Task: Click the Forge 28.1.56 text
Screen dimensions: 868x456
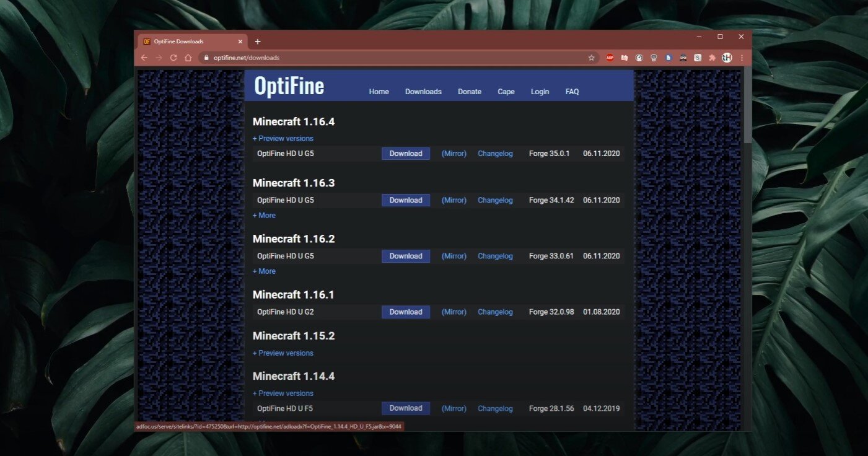Action: [x=551, y=408]
